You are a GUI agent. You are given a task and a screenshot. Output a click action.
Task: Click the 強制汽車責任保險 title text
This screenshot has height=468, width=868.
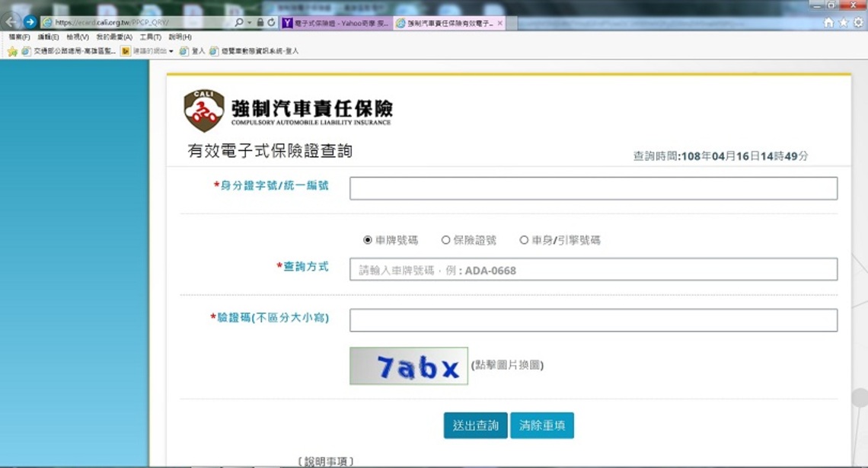[312, 108]
